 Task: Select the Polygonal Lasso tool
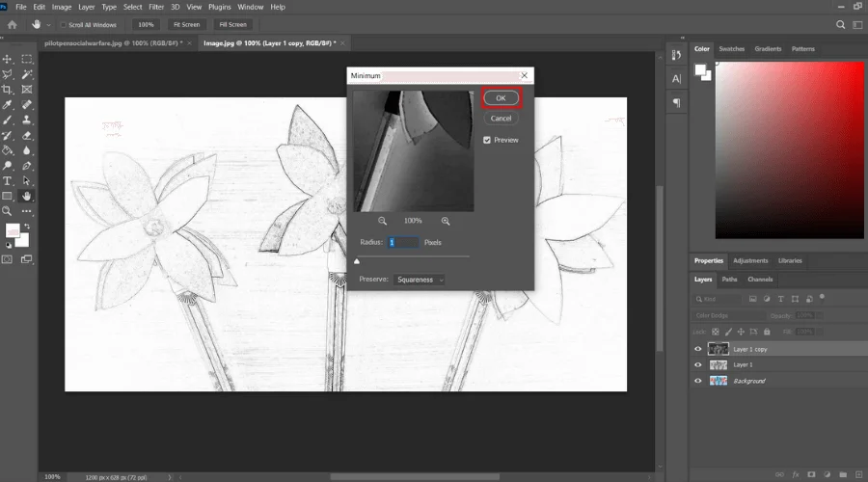(x=7, y=74)
